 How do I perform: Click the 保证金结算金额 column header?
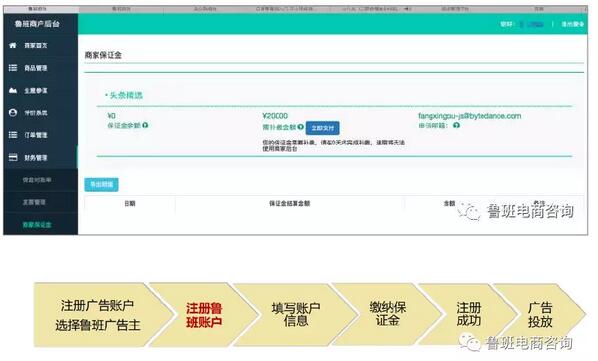pyautogui.click(x=289, y=204)
